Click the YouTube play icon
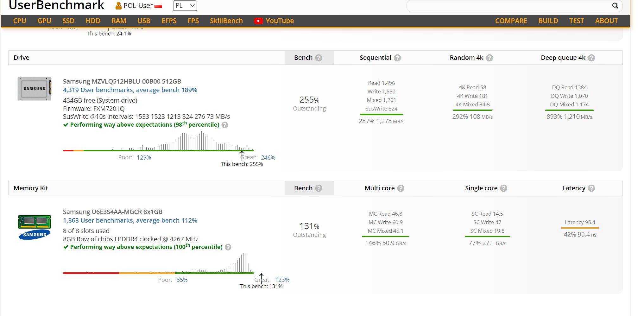The width and height of the screenshot is (644, 316). tap(258, 21)
